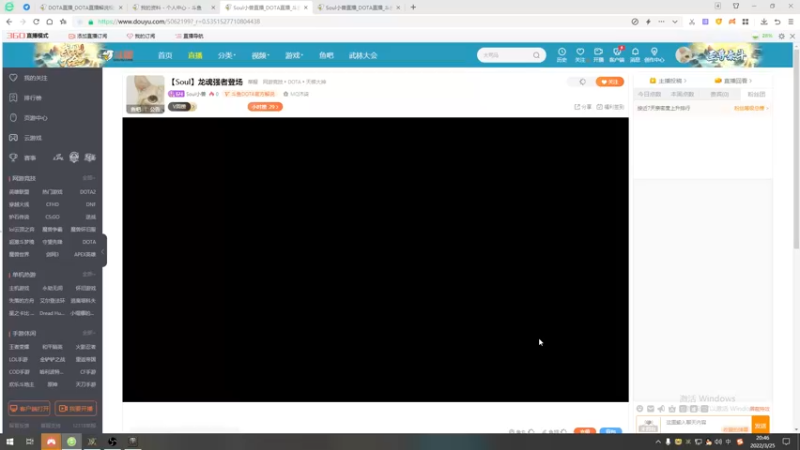
Task: Open Task View on the taskbar
Action: click(x=30, y=441)
